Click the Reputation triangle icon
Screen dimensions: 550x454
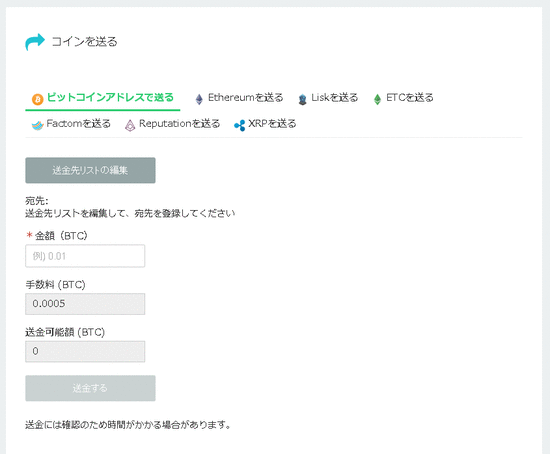pos(130,125)
